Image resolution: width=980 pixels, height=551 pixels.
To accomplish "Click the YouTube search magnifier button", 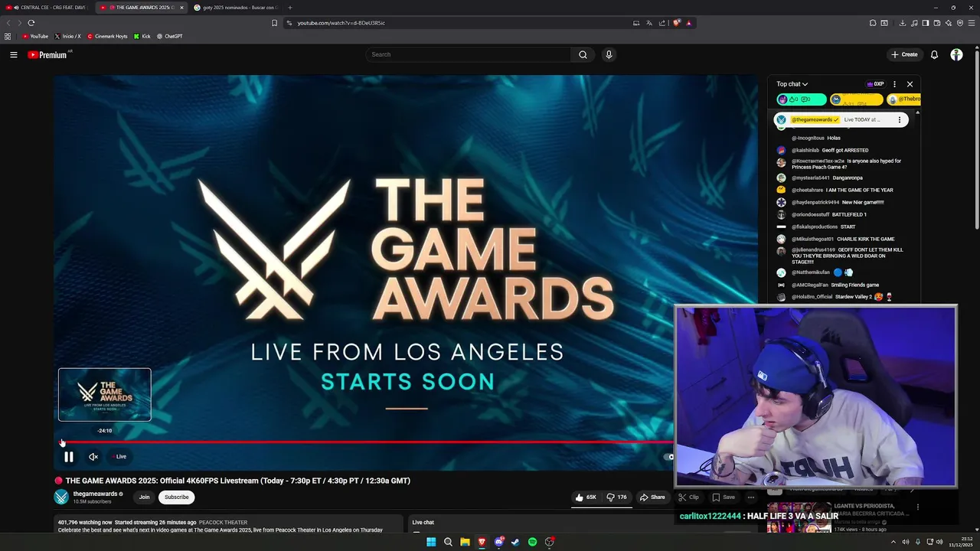I will click(583, 54).
